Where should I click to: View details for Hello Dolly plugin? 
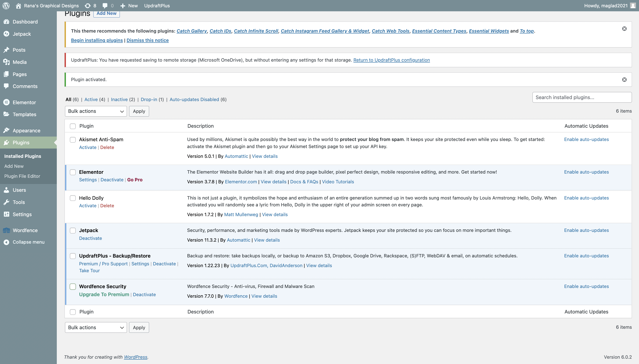pos(274,215)
